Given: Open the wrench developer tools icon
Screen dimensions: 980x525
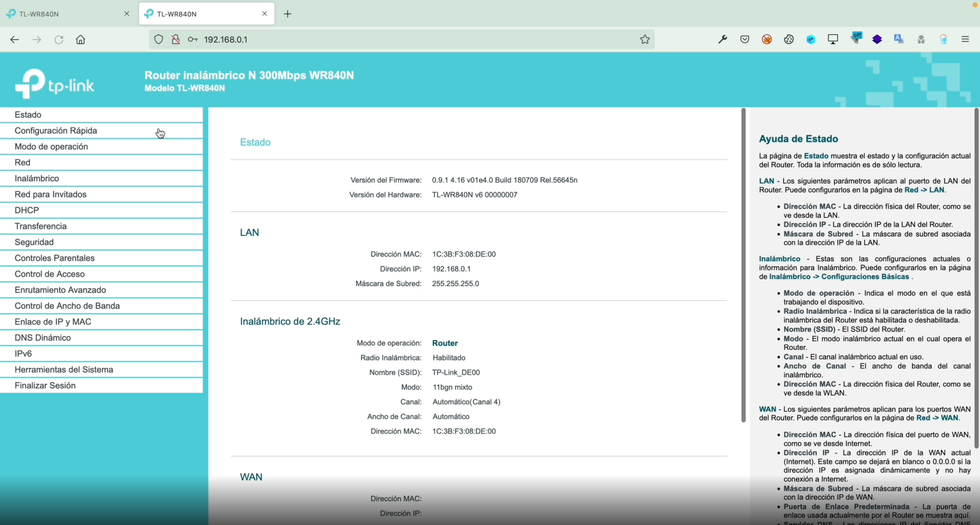Looking at the screenshot, I should coord(722,40).
